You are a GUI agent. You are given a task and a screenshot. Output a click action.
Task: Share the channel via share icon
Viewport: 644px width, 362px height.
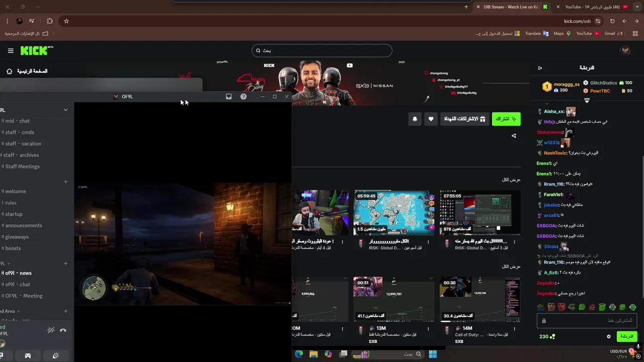coord(514,136)
